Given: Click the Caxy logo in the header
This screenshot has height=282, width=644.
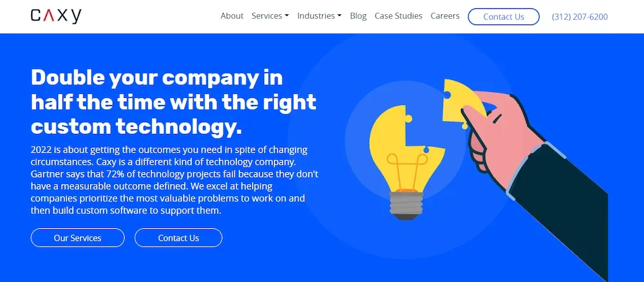Looking at the screenshot, I should click(x=56, y=16).
